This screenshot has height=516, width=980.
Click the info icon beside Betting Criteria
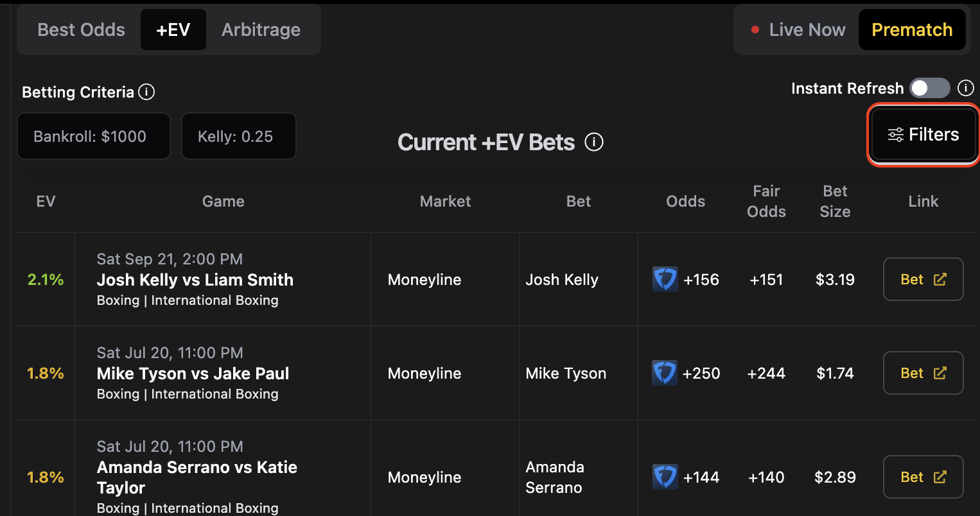(x=146, y=92)
